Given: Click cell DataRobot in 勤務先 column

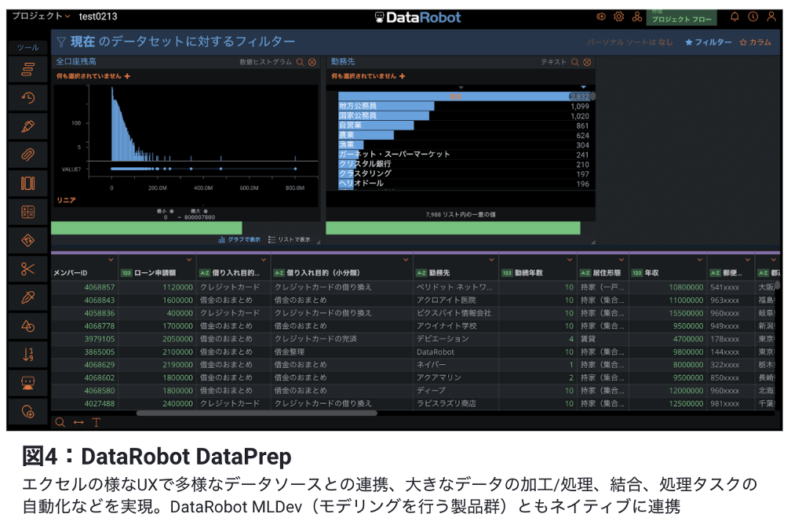Looking at the screenshot, I should tap(436, 352).
